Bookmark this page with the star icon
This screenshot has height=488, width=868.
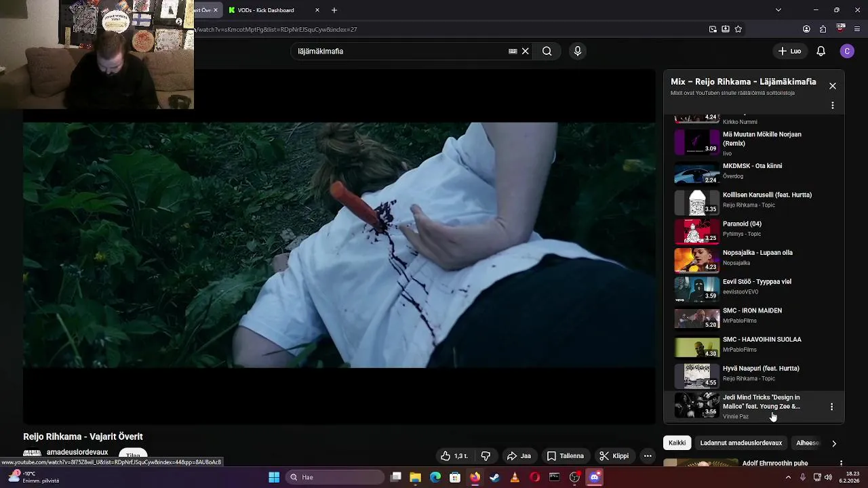pos(738,29)
